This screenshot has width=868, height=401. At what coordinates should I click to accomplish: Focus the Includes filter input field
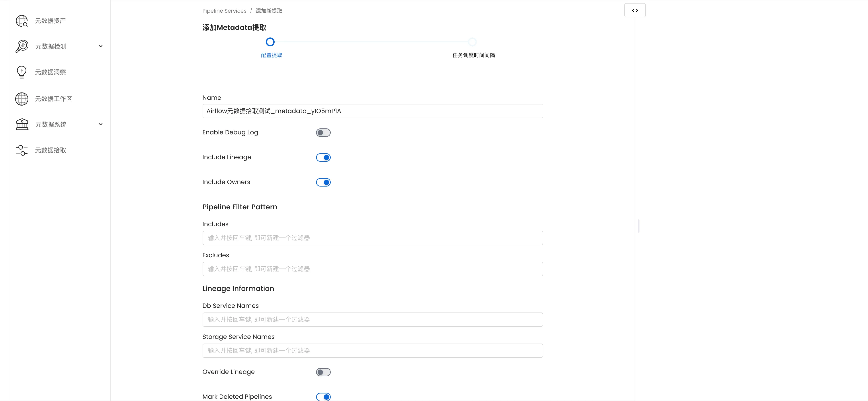[372, 238]
